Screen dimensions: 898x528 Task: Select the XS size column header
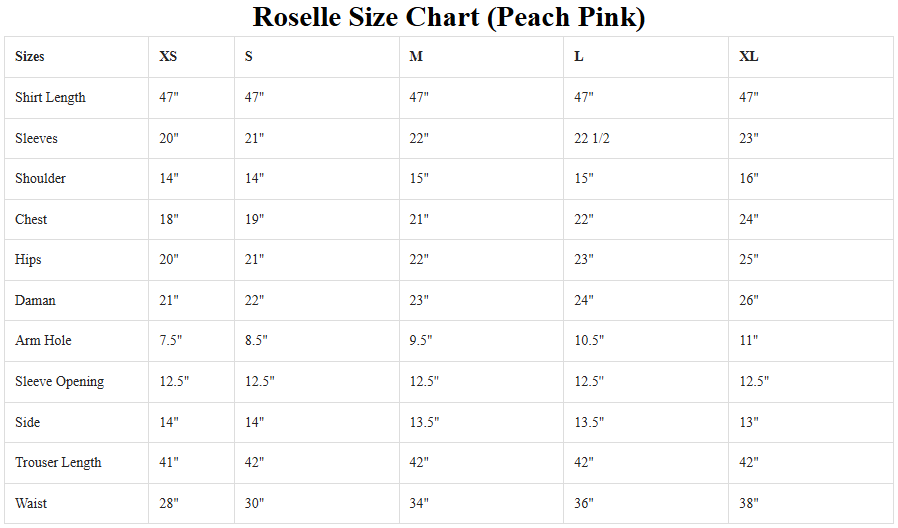[x=168, y=57]
